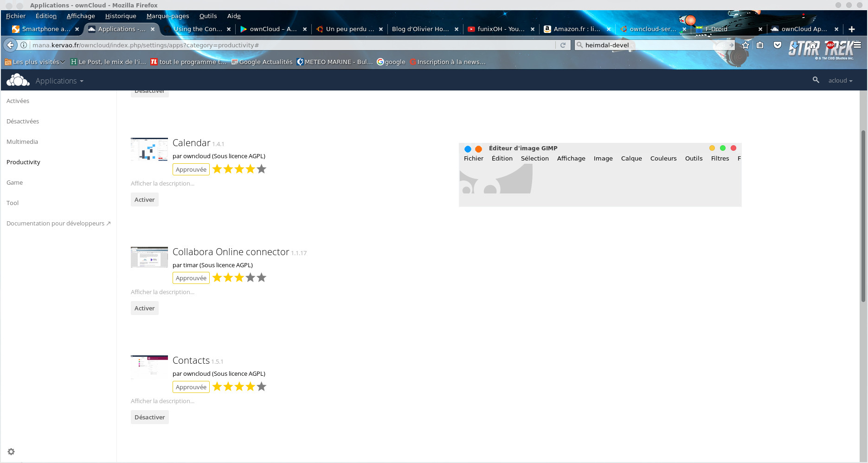Viewport: 868px width, 463px height.
Task: Select the Multimedia category
Action: point(22,141)
